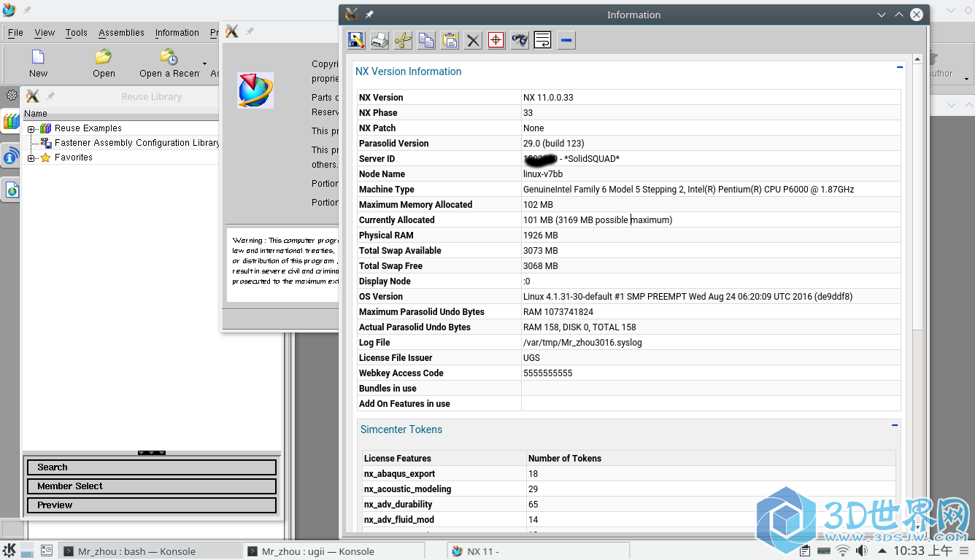Select Reuse Library tab with books icon
The height and width of the screenshot is (560, 975).
[x=11, y=122]
